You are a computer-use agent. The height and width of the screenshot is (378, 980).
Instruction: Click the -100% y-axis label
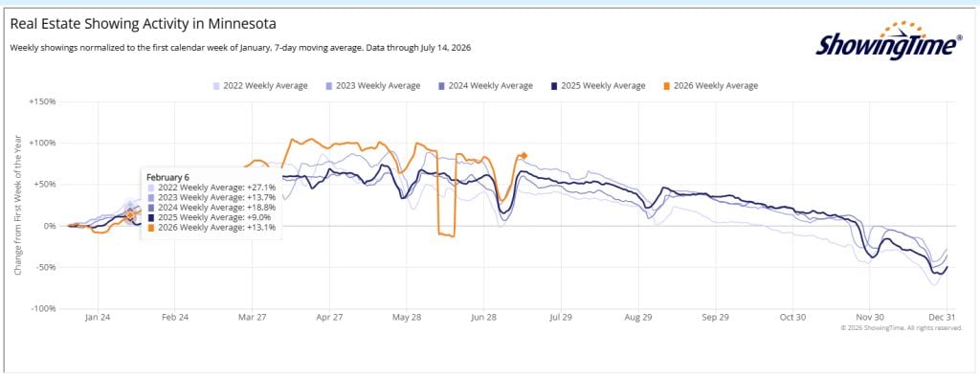[44, 309]
